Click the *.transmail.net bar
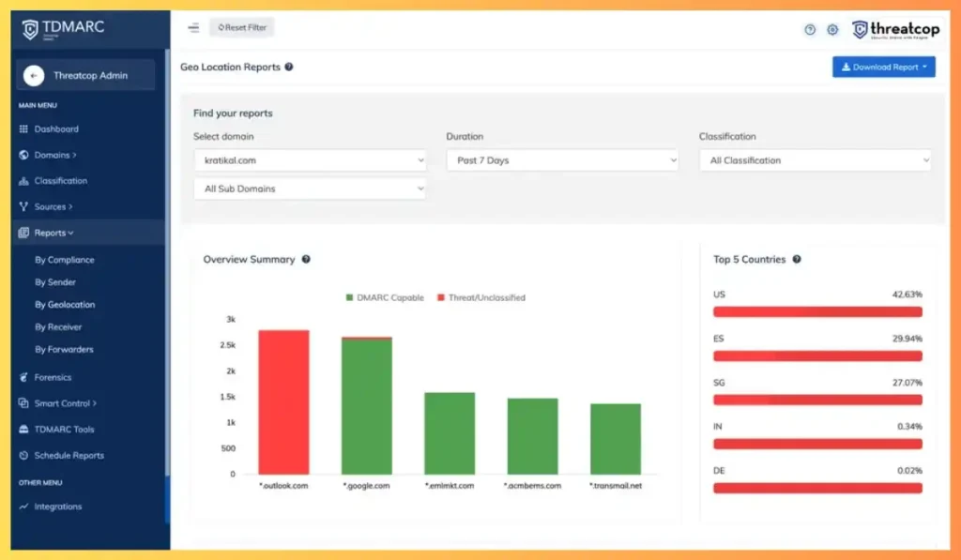The height and width of the screenshot is (560, 961). 616,439
